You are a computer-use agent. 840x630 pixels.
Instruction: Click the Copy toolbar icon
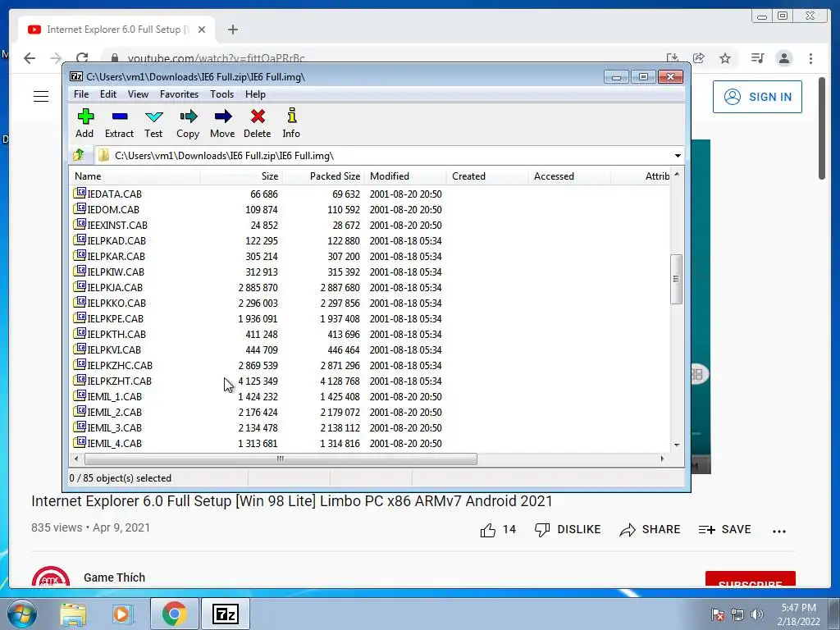click(188, 123)
